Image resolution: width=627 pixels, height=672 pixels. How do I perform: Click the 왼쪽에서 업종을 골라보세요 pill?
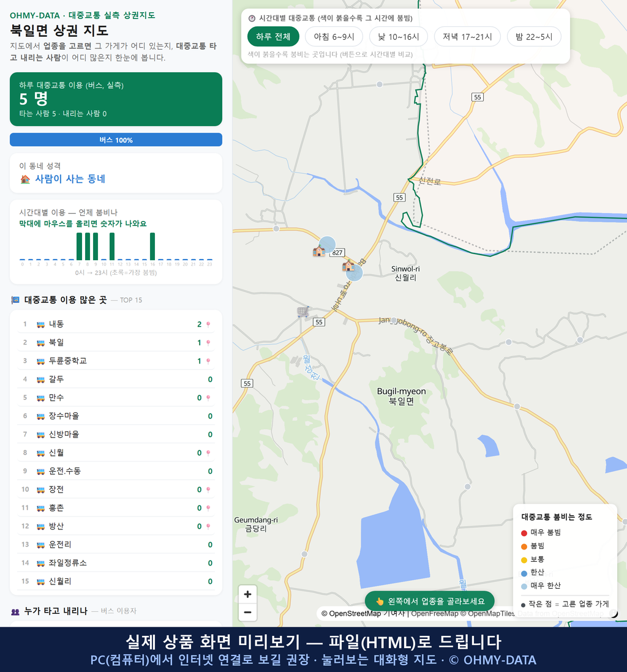(x=430, y=601)
